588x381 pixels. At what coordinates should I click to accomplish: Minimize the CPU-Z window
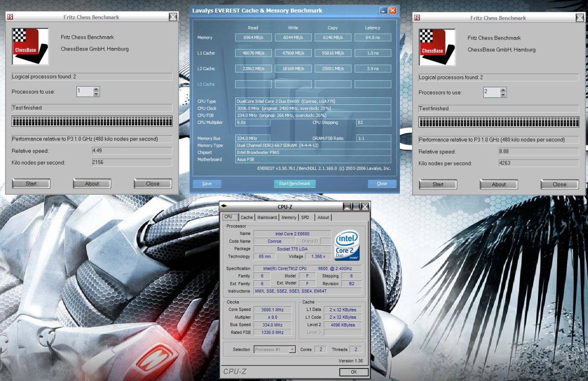coord(347,207)
